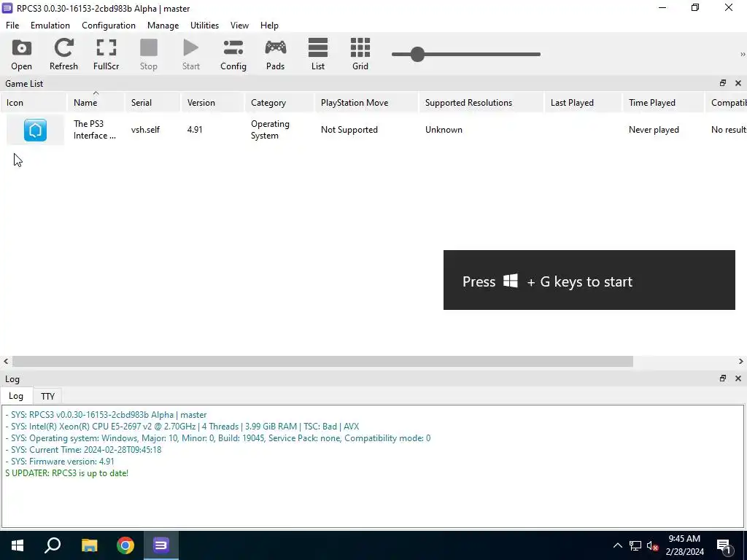This screenshot has width=747, height=560.
Task: Show hidden system tray icons
Action: click(x=617, y=545)
